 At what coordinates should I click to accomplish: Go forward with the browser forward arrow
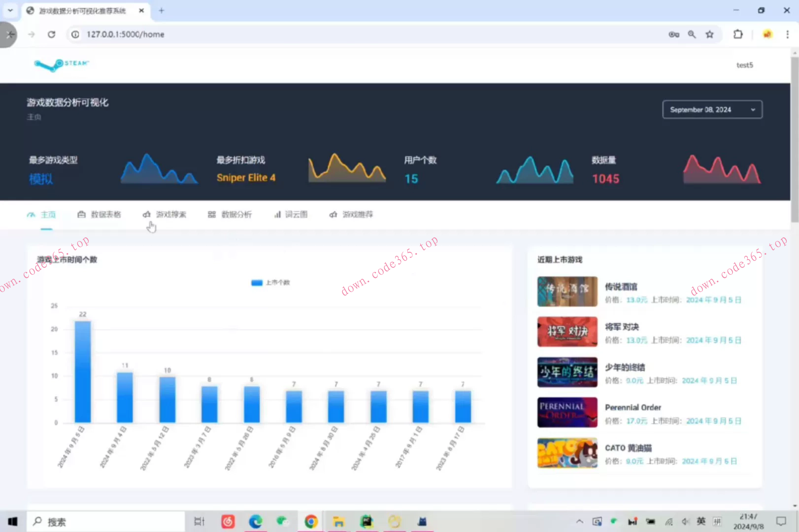pos(32,34)
